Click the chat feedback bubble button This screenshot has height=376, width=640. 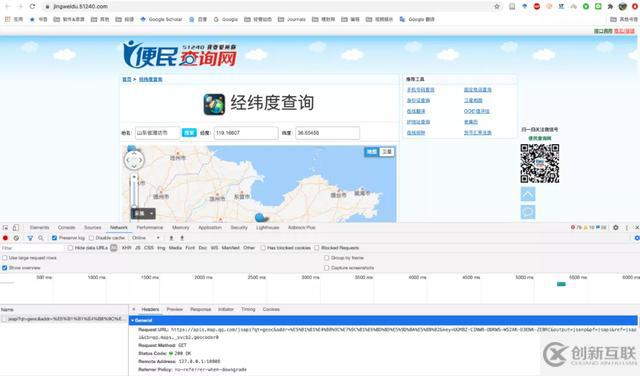tap(528, 212)
